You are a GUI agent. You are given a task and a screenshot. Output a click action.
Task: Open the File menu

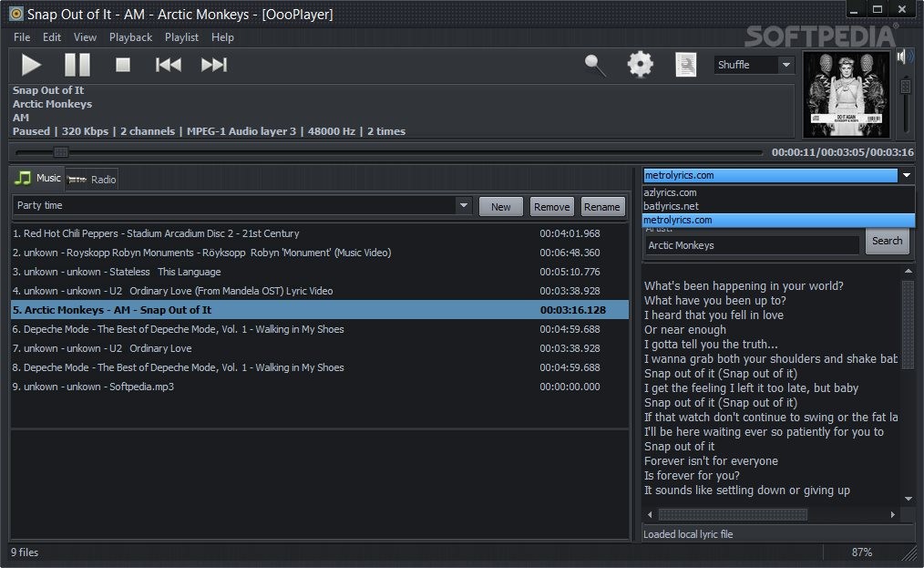pos(22,37)
